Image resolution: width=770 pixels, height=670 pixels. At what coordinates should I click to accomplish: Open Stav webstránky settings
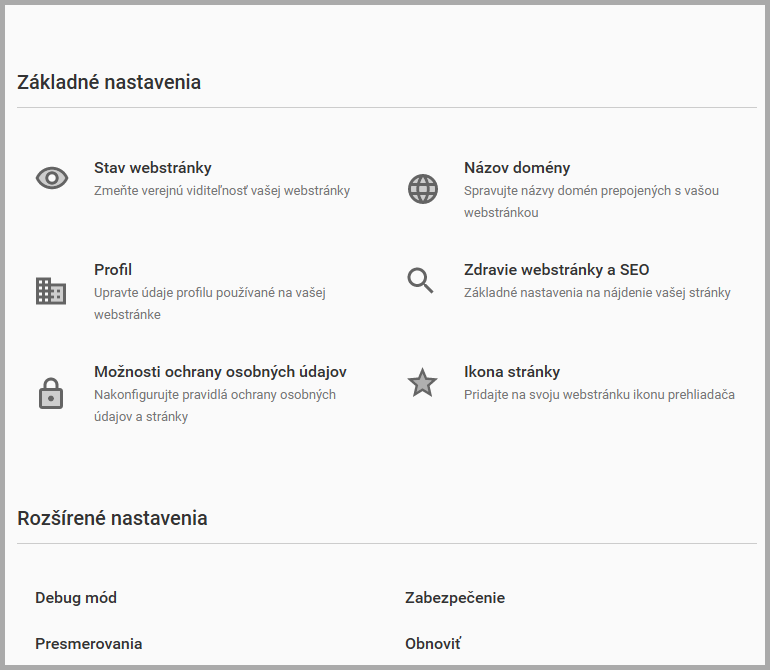[x=153, y=168]
